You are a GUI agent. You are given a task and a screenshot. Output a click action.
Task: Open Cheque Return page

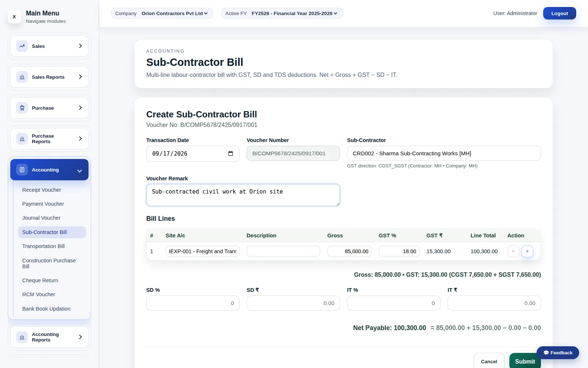coord(52,280)
